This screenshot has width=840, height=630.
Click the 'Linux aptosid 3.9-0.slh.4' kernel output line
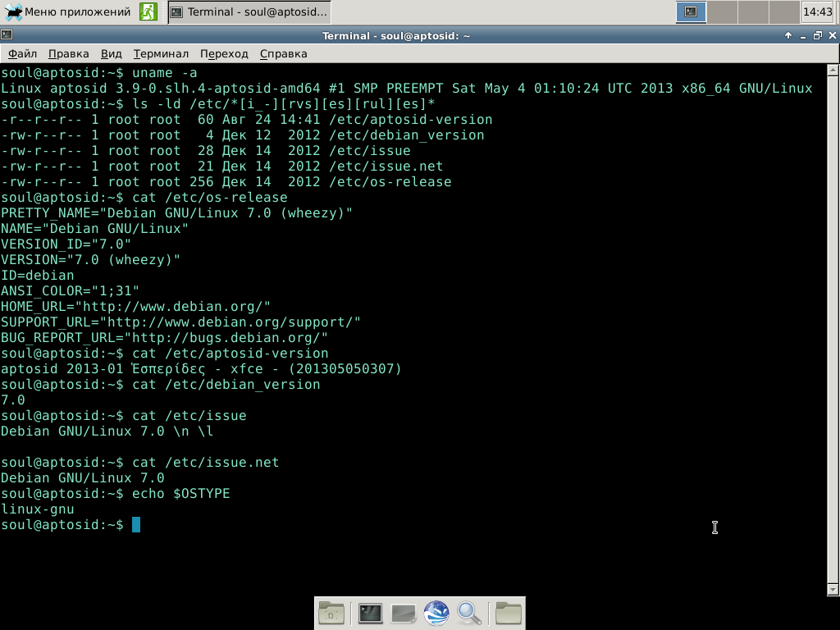point(407,89)
